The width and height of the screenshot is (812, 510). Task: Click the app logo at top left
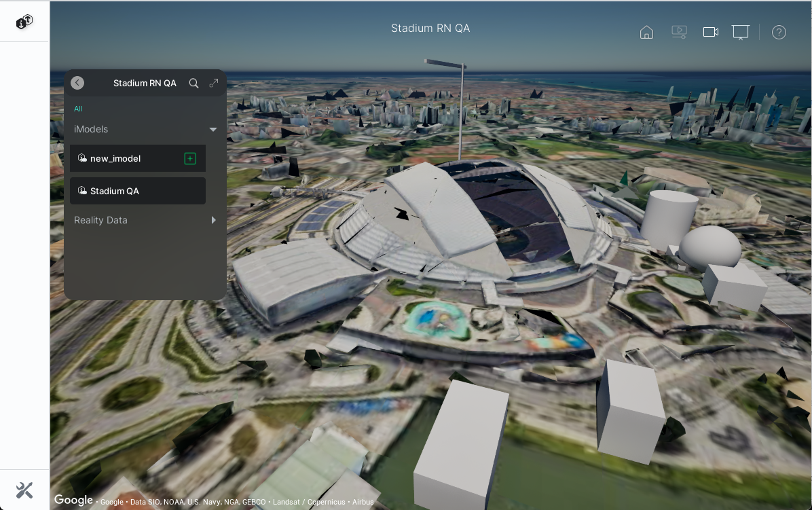point(24,22)
